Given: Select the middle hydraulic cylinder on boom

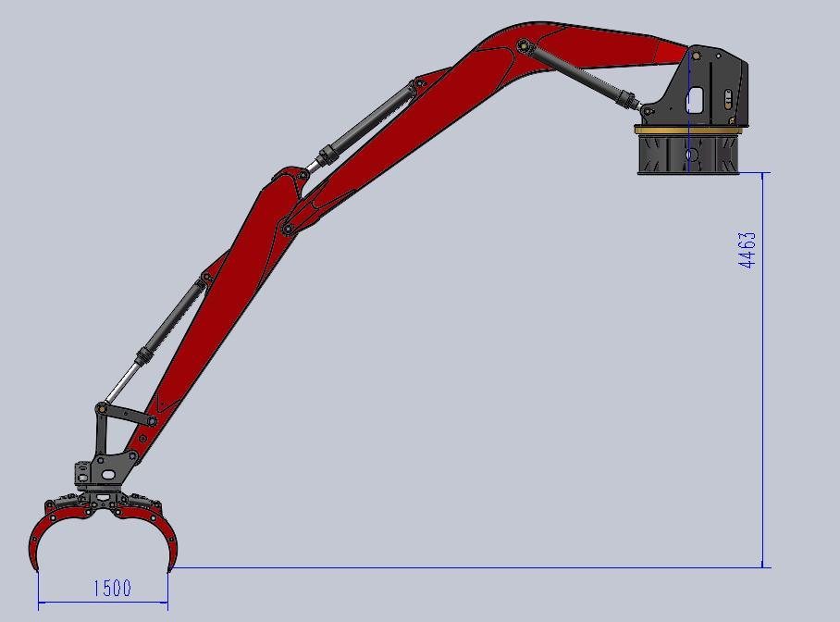Looking at the screenshot, I should [372, 122].
